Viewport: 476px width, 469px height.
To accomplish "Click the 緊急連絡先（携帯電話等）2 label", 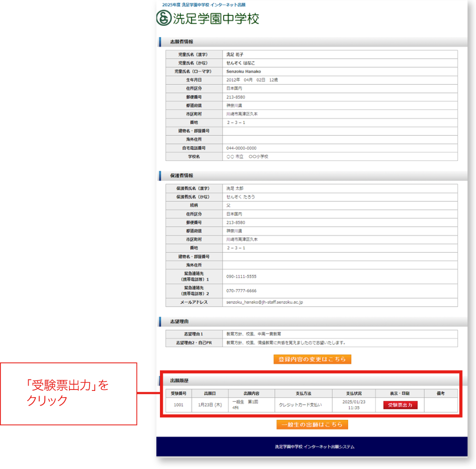I will point(194,291).
